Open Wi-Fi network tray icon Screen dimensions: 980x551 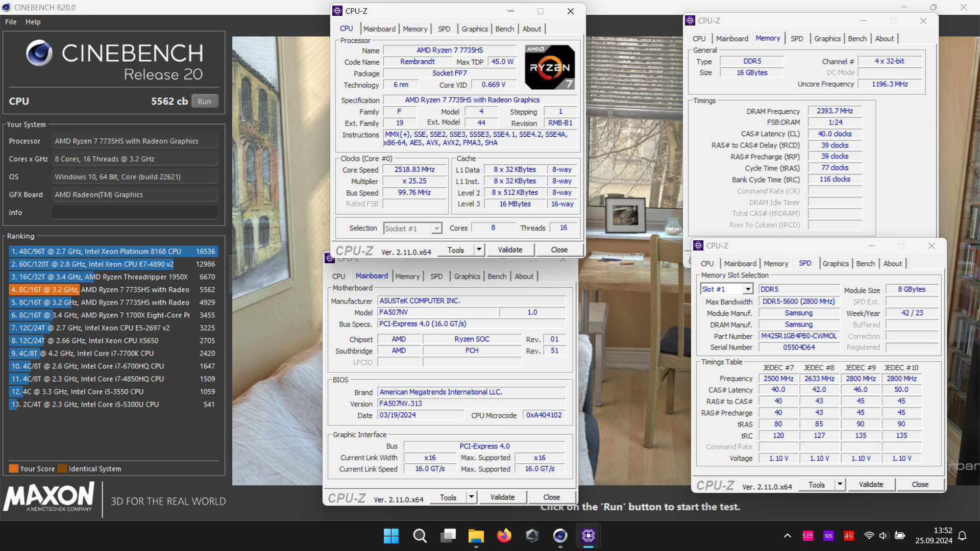(869, 536)
